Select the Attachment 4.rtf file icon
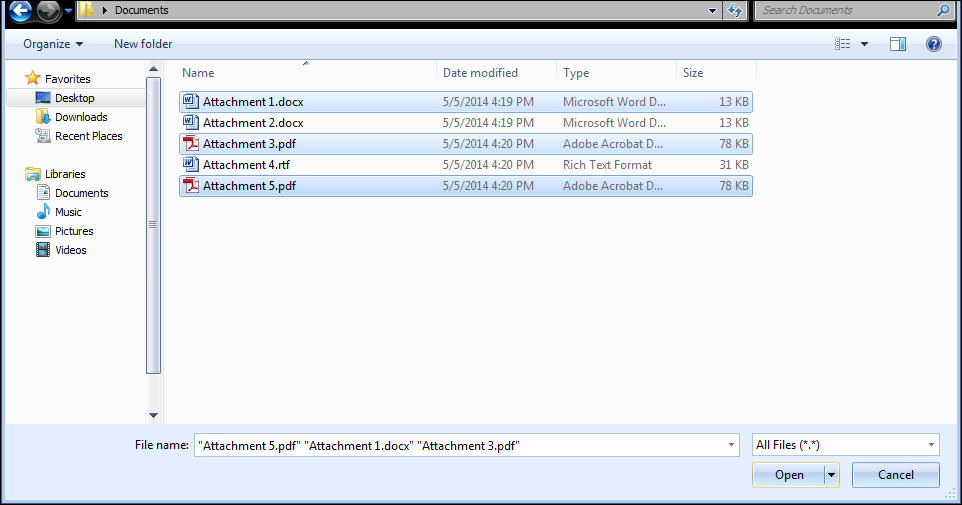The height and width of the screenshot is (505, 962). (191, 164)
